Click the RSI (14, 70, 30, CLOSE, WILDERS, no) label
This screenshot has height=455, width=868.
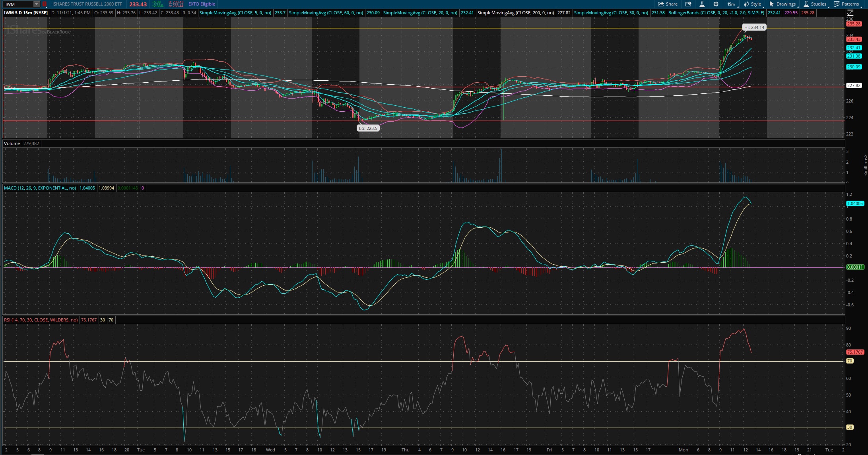click(x=41, y=320)
